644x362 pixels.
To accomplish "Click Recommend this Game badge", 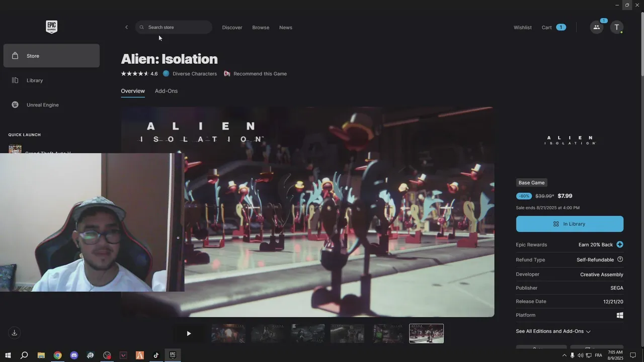I will tap(255, 73).
